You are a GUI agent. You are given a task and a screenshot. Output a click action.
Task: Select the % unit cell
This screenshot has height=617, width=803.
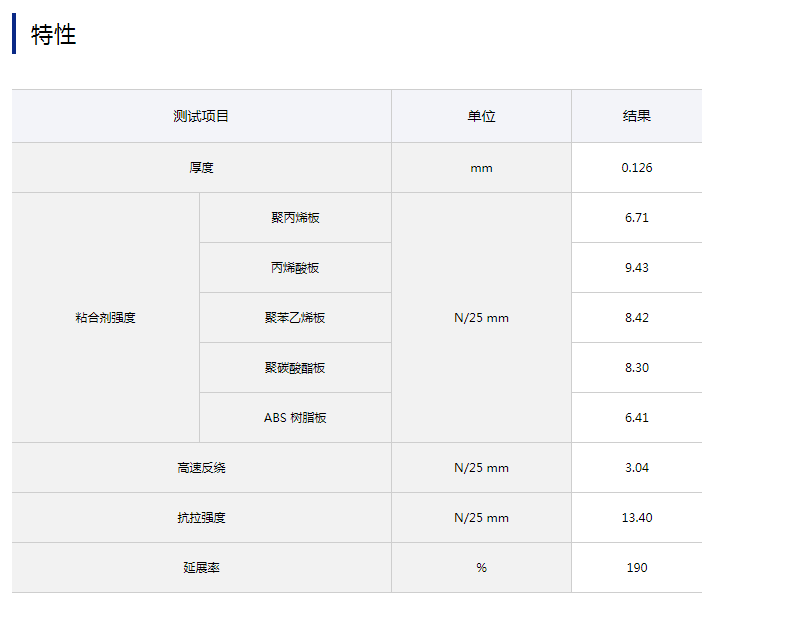481,568
